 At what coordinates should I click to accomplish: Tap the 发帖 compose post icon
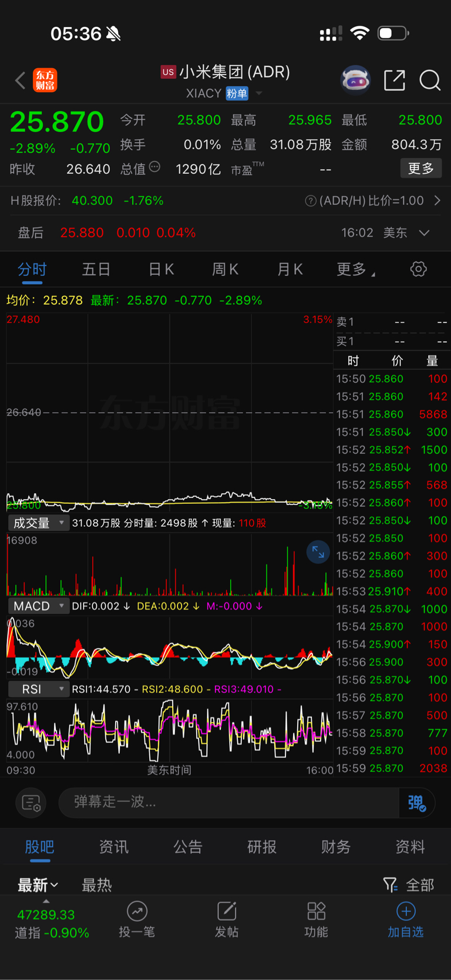click(227, 911)
